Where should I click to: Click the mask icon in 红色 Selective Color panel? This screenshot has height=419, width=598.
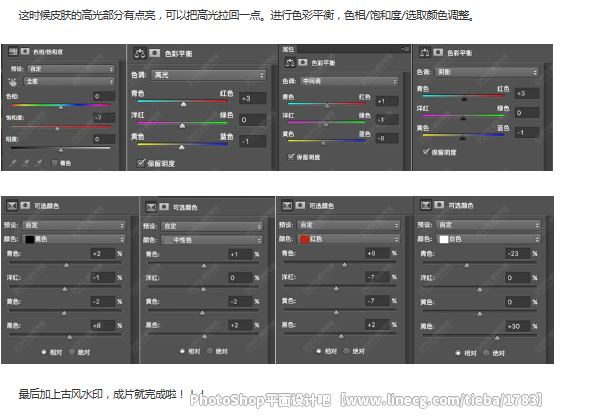(301, 206)
